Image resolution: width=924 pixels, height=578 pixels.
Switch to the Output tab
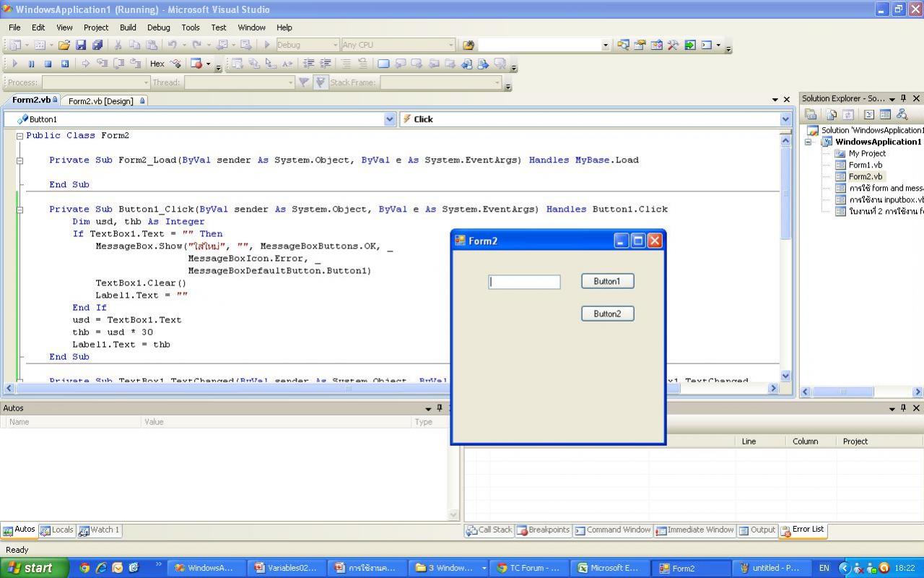pos(757,530)
